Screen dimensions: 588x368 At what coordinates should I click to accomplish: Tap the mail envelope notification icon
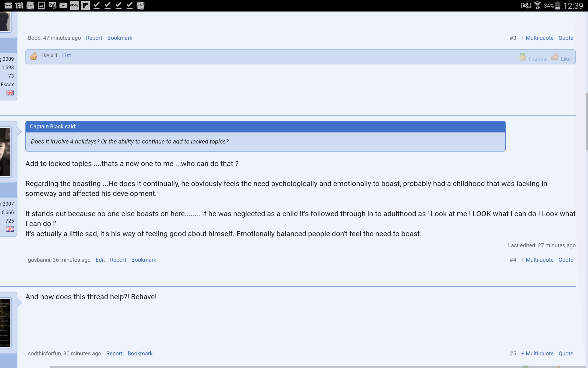pos(8,5)
